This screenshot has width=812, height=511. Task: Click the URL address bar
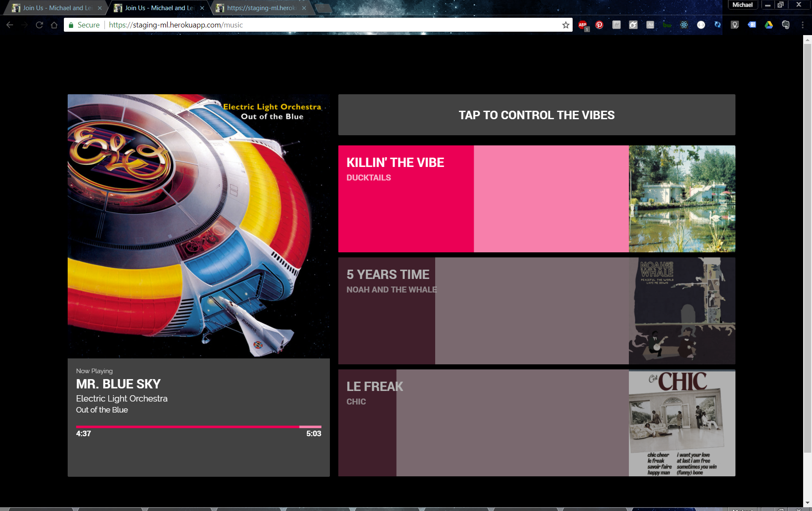tap(330, 25)
